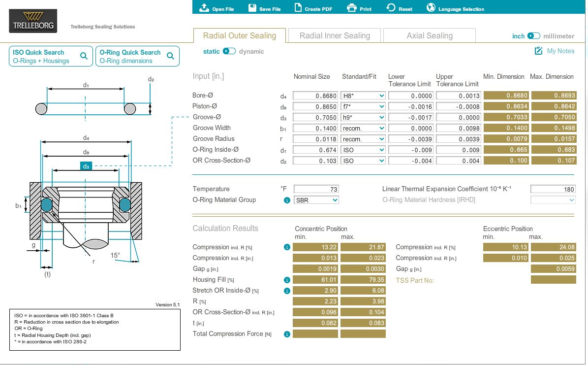This screenshot has height=365, width=588.
Task: Open O-Ring Quick Search dimensions button
Action: click(x=137, y=56)
